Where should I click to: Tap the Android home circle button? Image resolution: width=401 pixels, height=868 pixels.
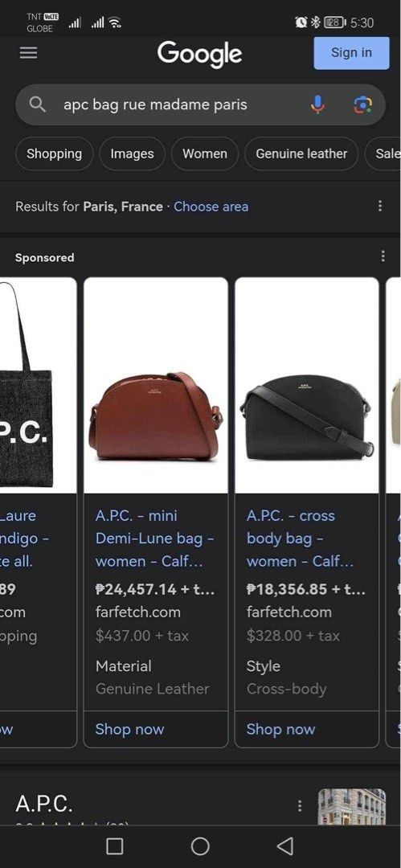(x=200, y=845)
